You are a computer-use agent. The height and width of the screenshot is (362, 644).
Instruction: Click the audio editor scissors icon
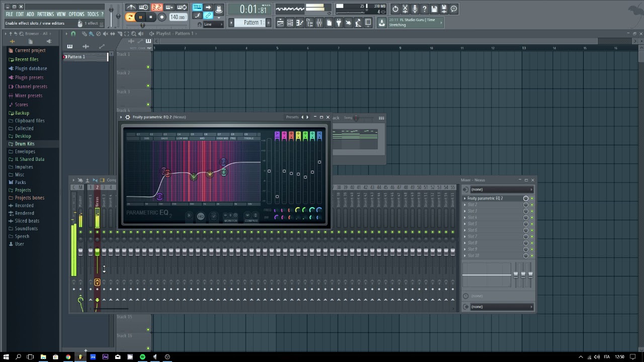(x=405, y=9)
